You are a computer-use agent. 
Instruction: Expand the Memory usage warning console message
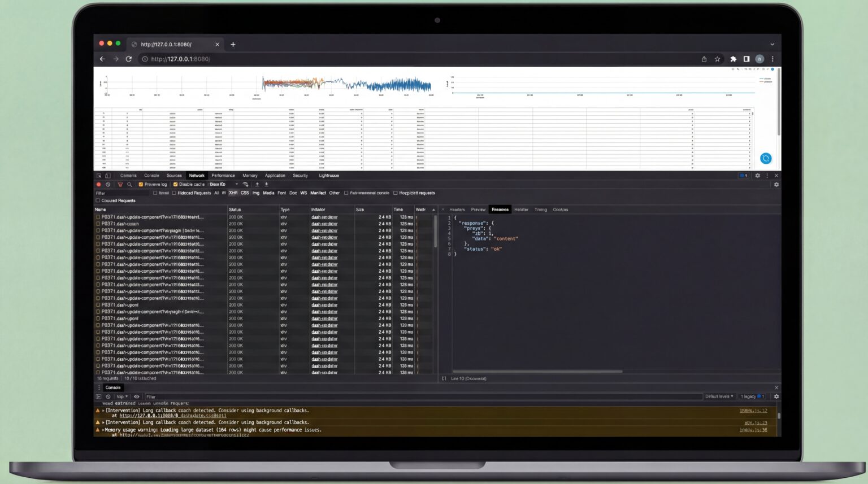103,430
